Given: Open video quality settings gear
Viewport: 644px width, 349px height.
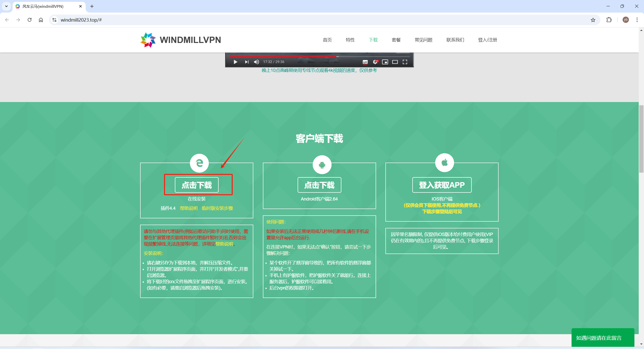Looking at the screenshot, I should (x=375, y=62).
